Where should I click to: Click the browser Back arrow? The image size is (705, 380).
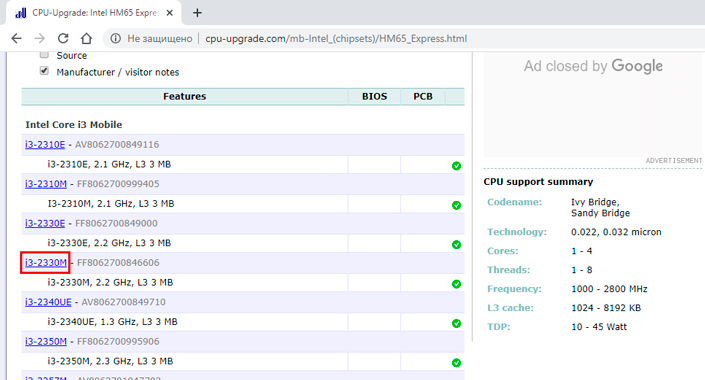(x=17, y=39)
